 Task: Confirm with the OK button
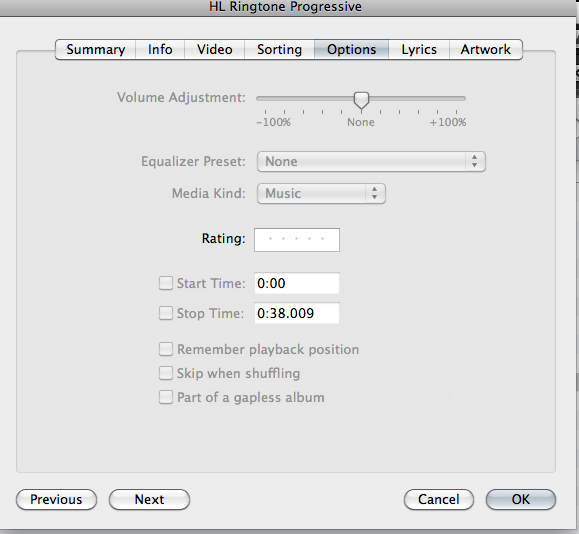click(521, 500)
